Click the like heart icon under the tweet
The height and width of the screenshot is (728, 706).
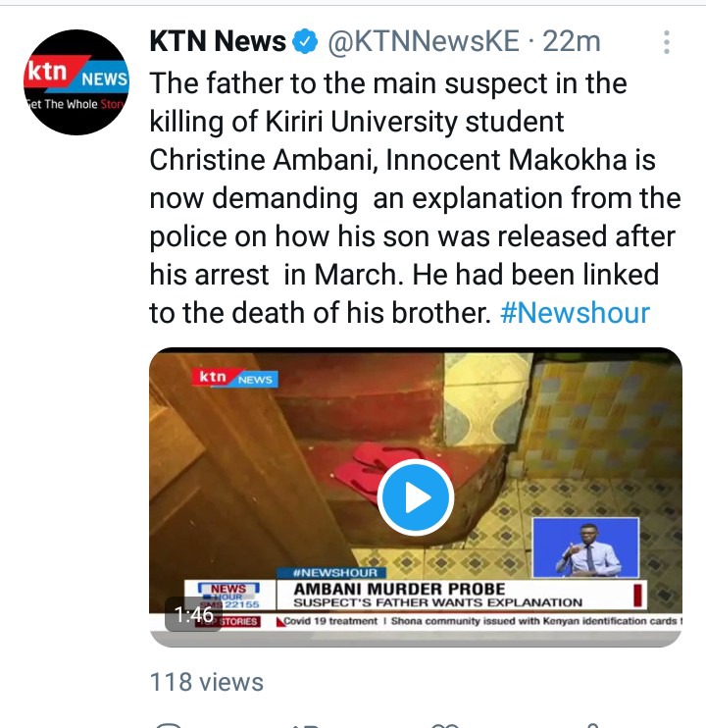point(444,725)
